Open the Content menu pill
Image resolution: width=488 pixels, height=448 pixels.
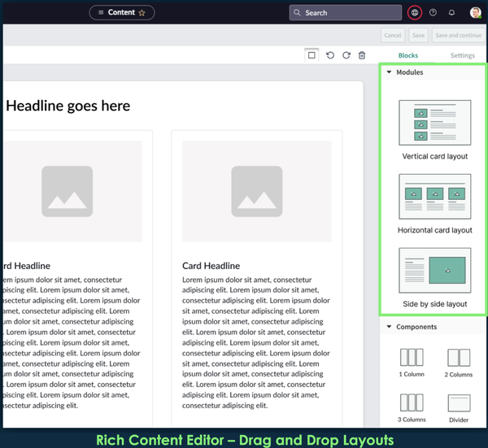click(122, 12)
